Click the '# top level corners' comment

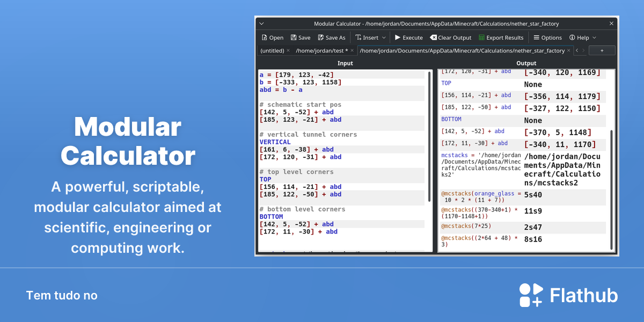coord(297,172)
